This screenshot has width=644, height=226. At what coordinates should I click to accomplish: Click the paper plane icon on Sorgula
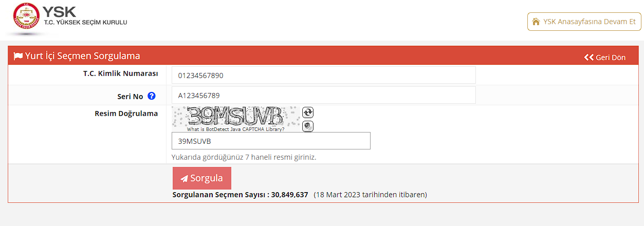[x=184, y=179]
